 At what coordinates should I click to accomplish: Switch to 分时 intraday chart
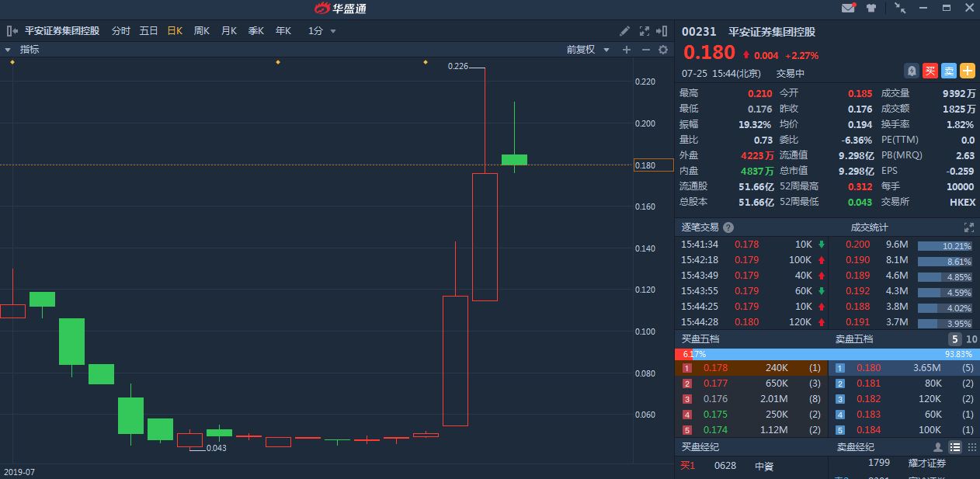(121, 31)
